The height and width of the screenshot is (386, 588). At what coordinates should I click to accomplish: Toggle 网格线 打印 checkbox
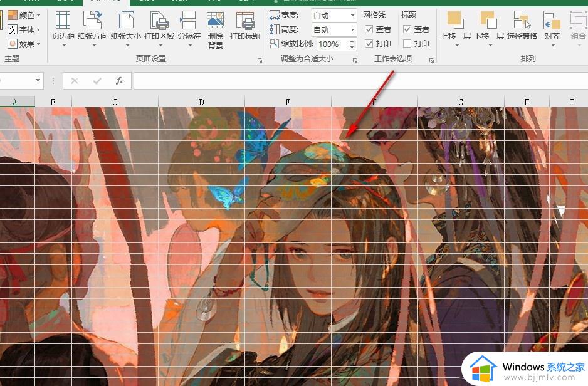(x=369, y=44)
